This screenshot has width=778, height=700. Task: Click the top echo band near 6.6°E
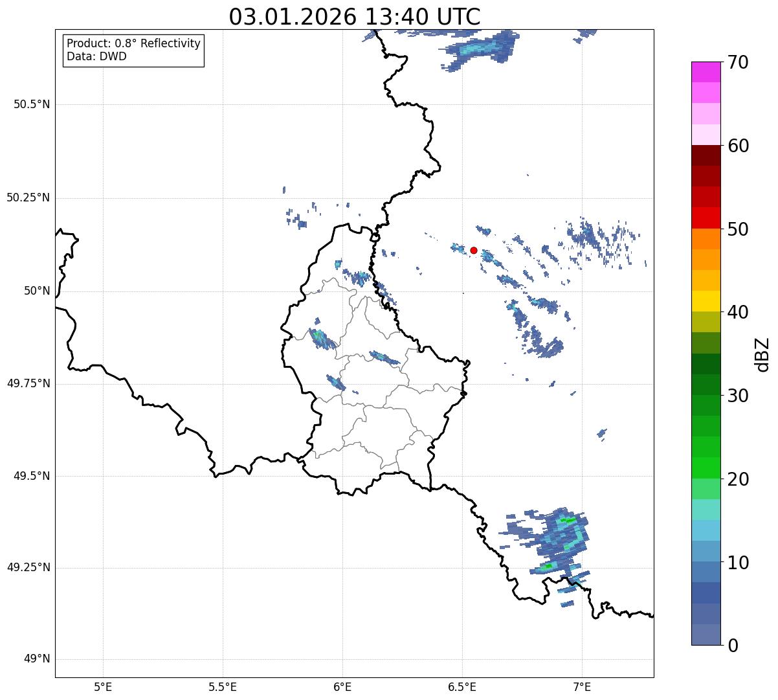pos(480,48)
